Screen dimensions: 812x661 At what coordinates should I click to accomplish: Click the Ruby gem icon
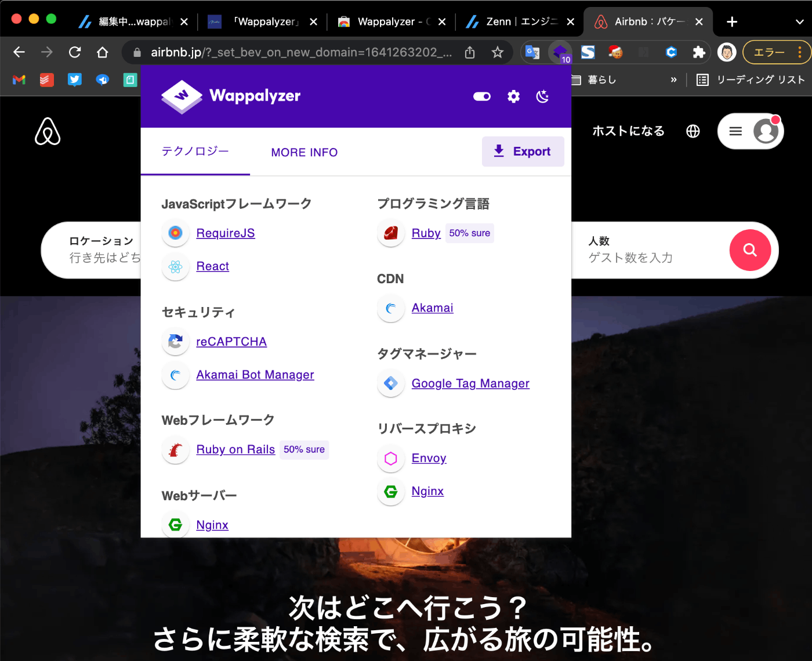tap(391, 233)
